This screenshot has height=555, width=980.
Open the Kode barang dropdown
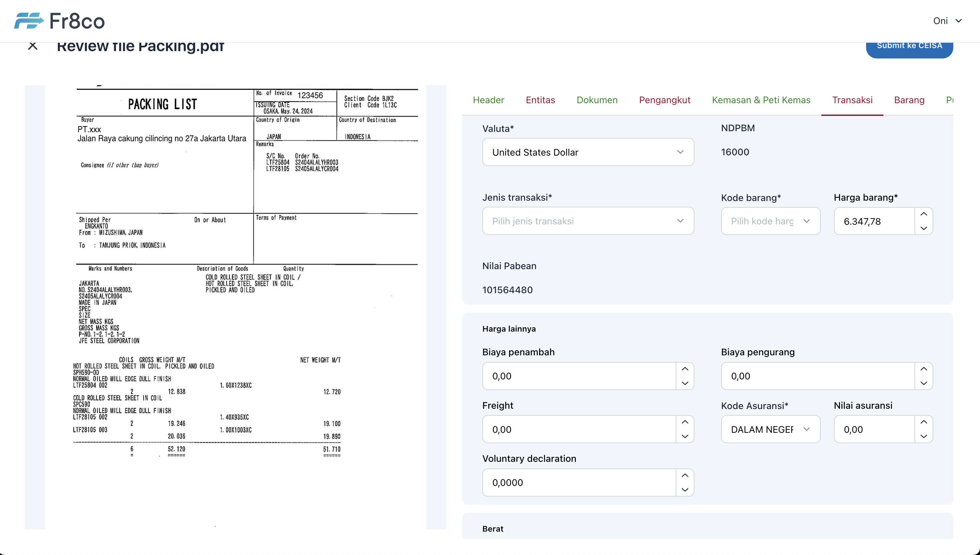[x=770, y=221]
